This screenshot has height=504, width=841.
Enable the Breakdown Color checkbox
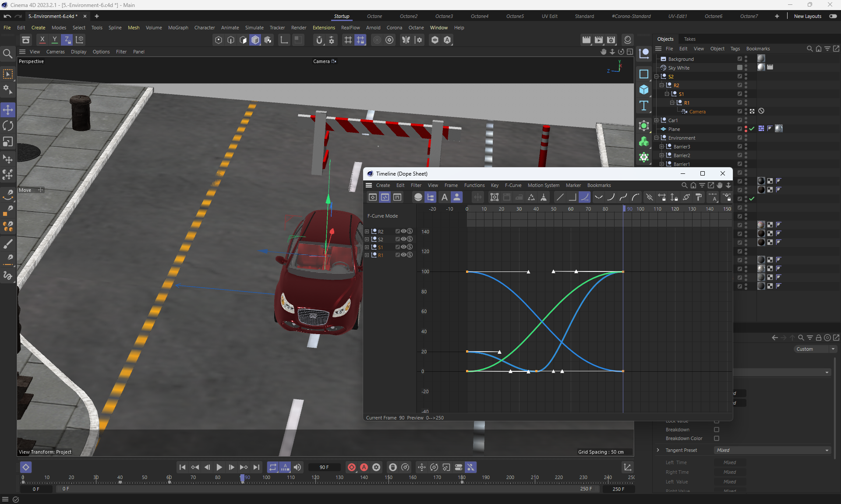[717, 438]
